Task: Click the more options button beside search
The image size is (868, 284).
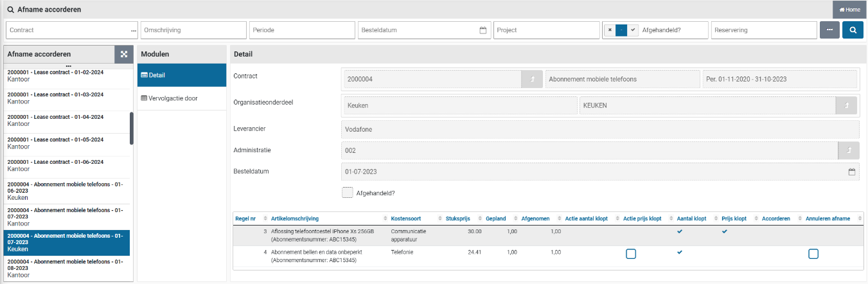Action: pyautogui.click(x=829, y=30)
